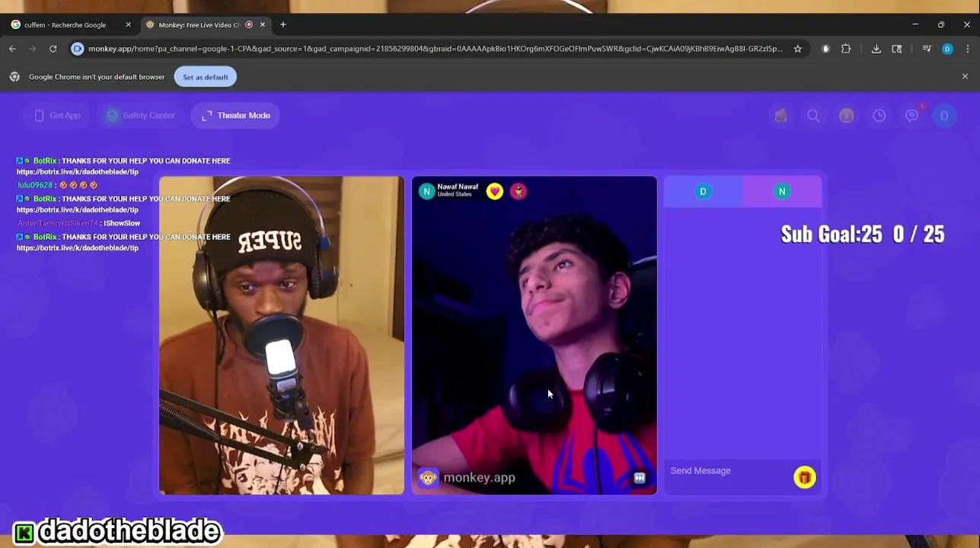Image resolution: width=980 pixels, height=548 pixels.
Task: Open a new browser tab
Action: click(283, 25)
